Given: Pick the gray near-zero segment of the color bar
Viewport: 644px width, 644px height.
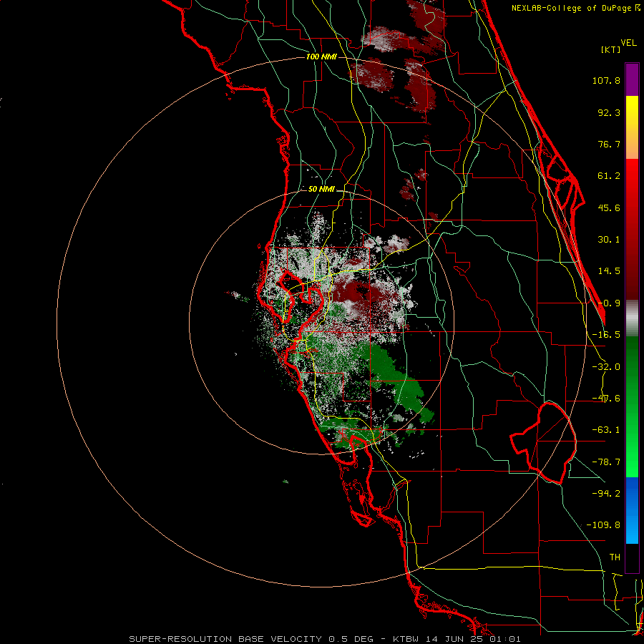Looking at the screenshot, I should coord(632,318).
